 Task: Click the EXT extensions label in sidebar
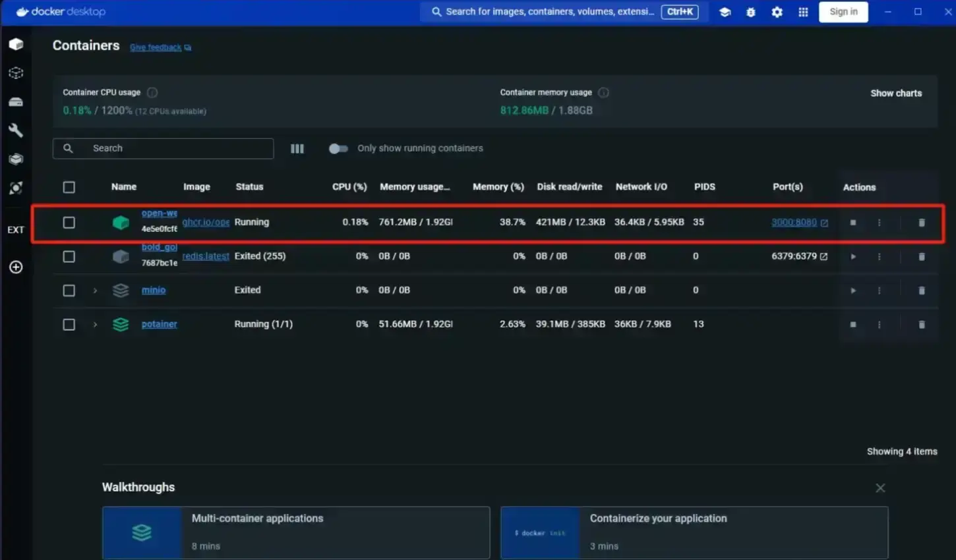click(16, 229)
